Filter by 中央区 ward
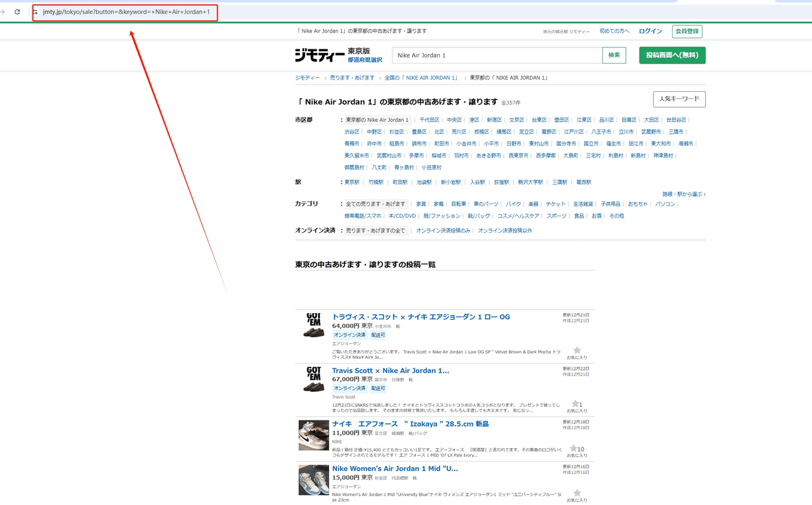Viewport: 812px width, 505px height. (x=453, y=120)
